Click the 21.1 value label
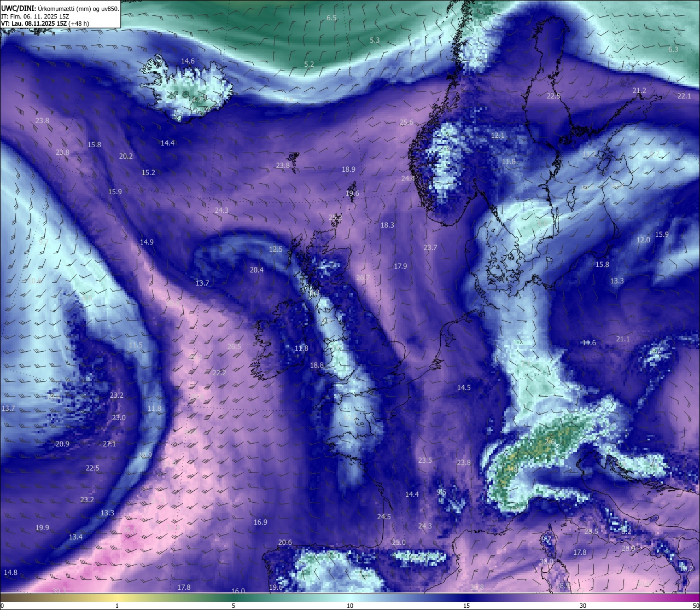The image size is (700, 610). tap(623, 339)
